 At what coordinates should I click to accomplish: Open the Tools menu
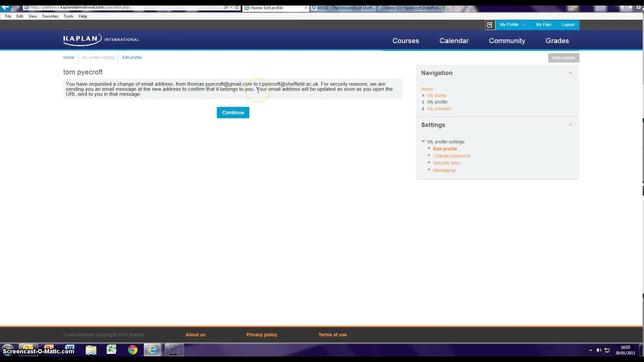coord(68,16)
